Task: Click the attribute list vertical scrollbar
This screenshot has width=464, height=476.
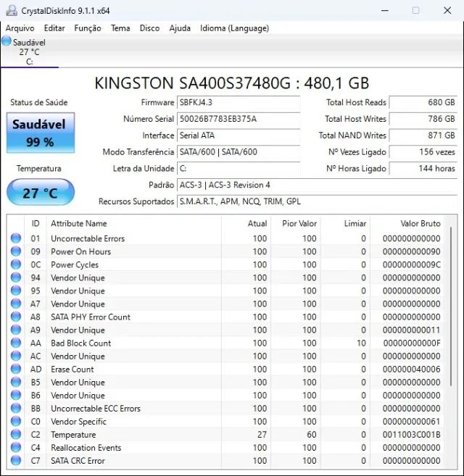Action: pyautogui.click(x=451, y=306)
